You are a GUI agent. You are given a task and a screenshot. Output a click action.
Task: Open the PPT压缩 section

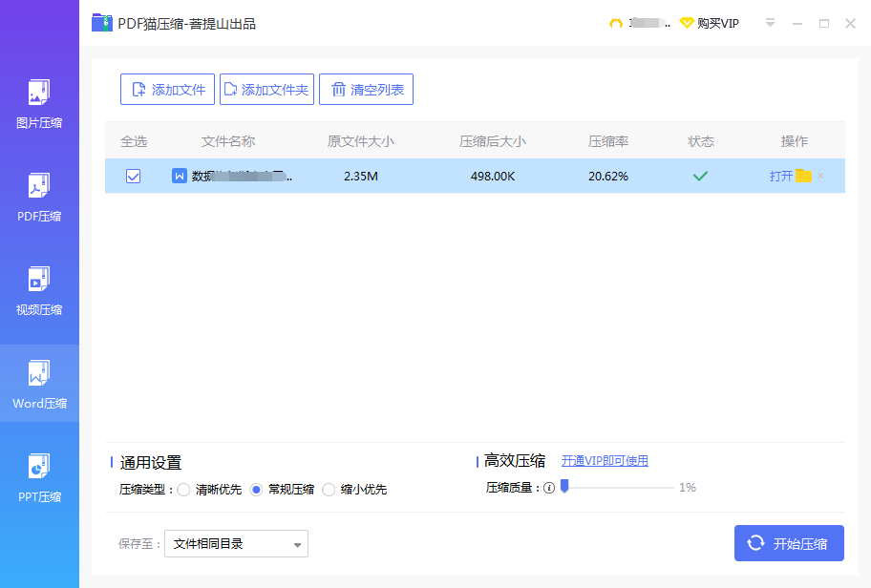(x=39, y=477)
